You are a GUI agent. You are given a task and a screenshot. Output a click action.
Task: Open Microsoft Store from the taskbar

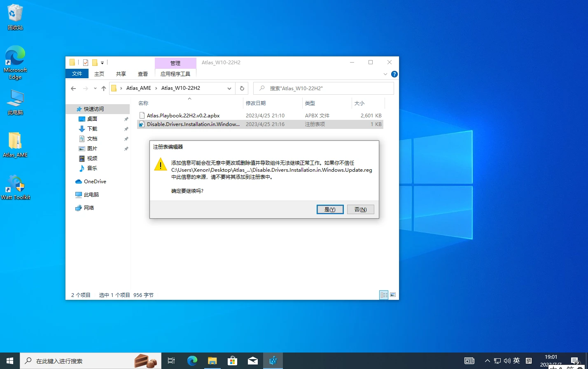(232, 361)
